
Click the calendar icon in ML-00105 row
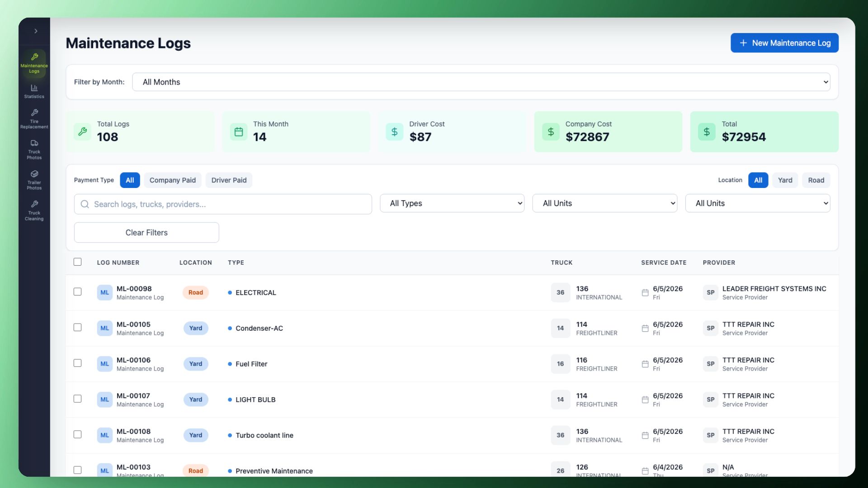(x=645, y=328)
